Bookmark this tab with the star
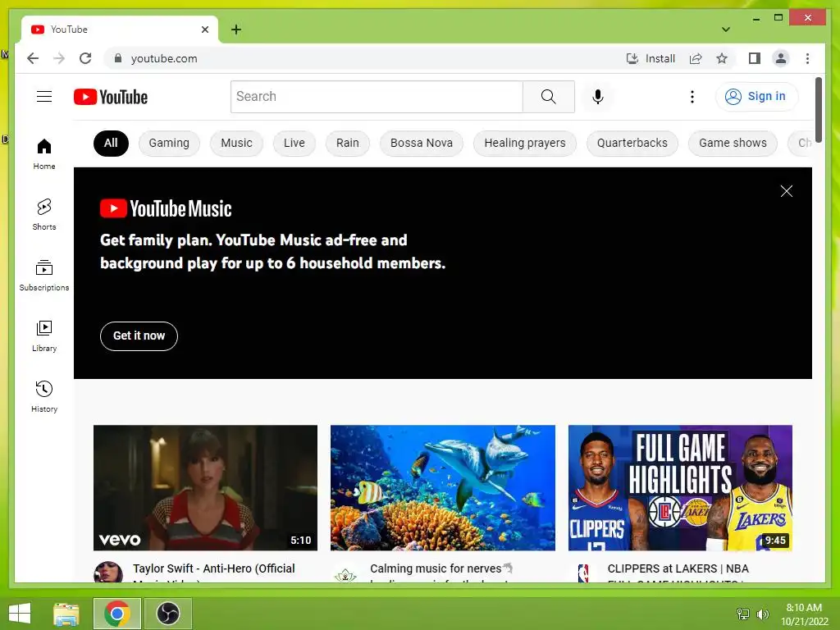 (x=722, y=58)
